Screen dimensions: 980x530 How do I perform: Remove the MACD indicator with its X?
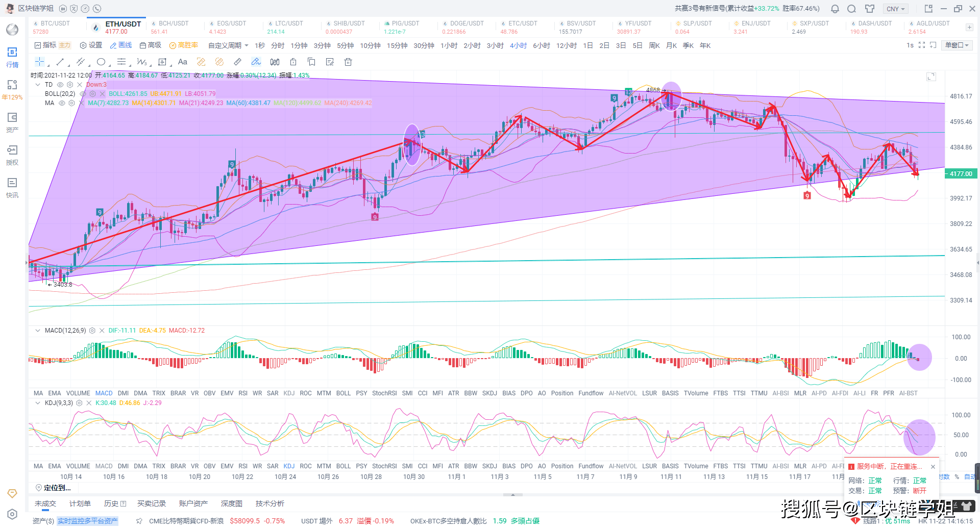click(x=102, y=331)
